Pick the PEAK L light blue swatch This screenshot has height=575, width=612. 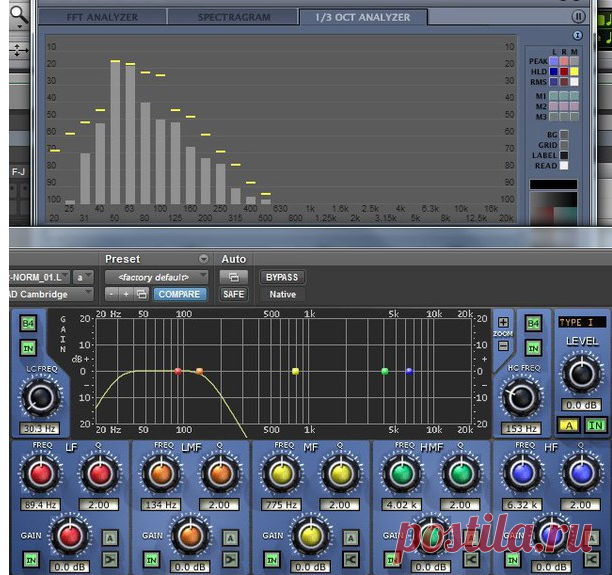tap(554, 61)
